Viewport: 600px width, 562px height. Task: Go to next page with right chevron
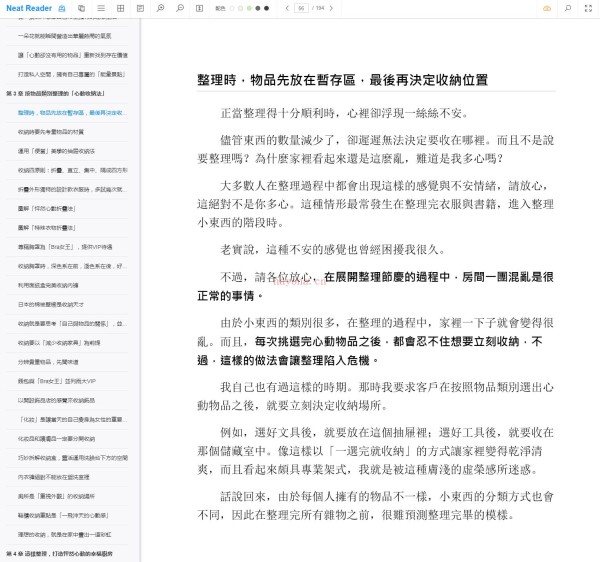(x=331, y=8)
